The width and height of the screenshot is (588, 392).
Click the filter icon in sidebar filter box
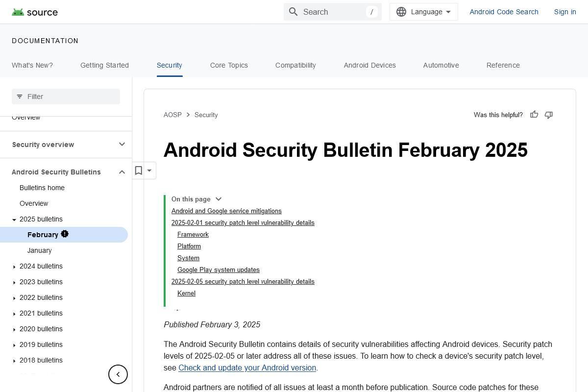[x=20, y=97]
